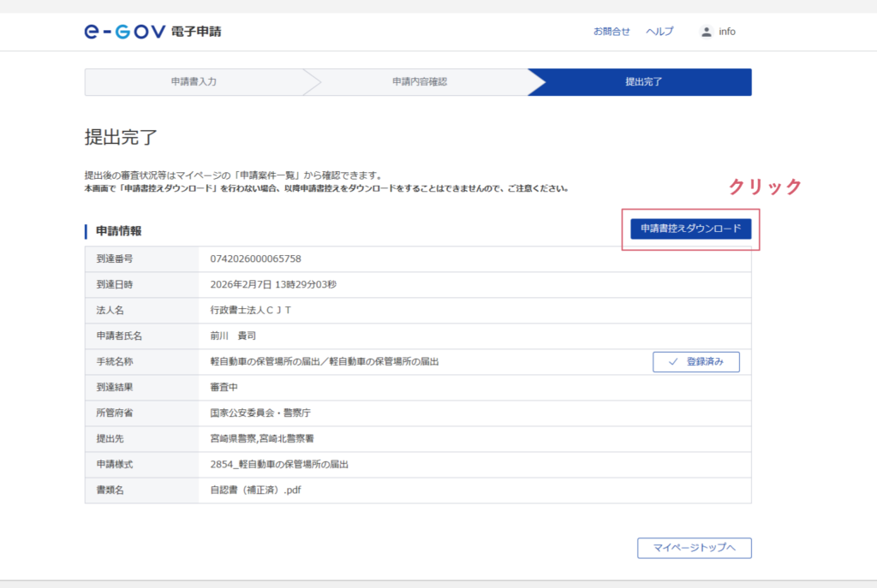Click the applicant name 前川 貴司

coord(233,336)
